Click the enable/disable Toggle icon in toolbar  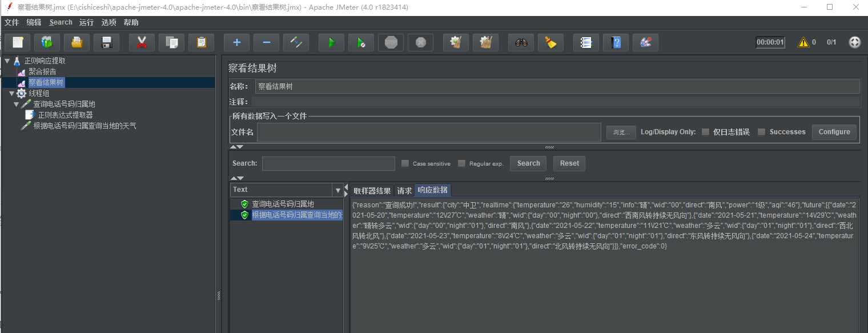point(296,42)
